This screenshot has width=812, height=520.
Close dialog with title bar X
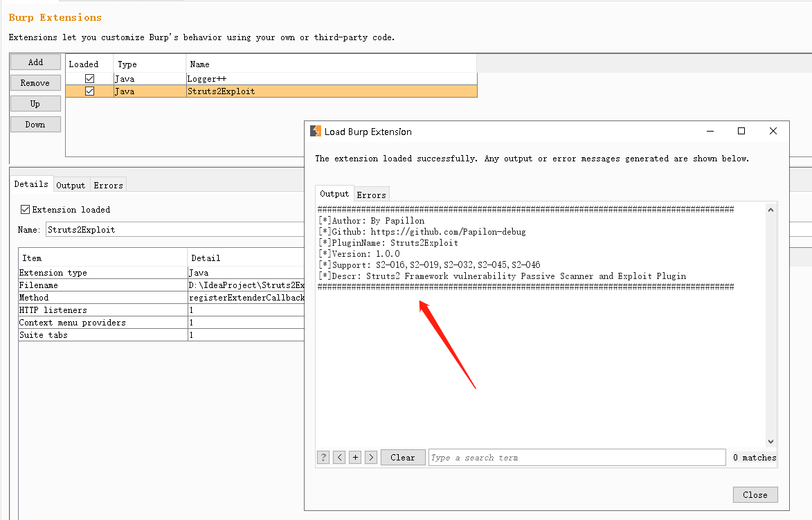tap(773, 131)
